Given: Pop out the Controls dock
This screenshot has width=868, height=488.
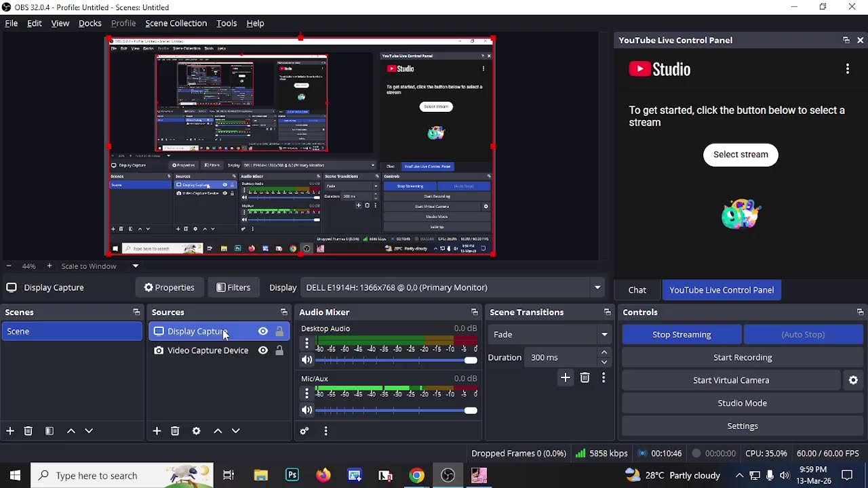Looking at the screenshot, I should coord(861,312).
